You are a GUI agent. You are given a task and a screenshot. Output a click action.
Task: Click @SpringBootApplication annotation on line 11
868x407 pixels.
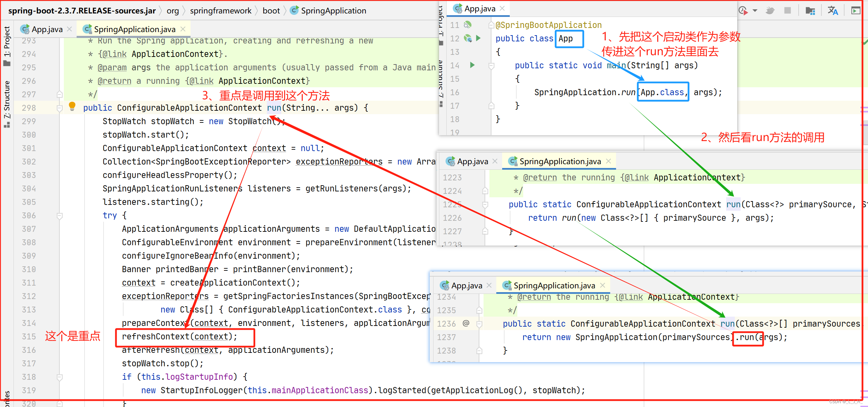tap(548, 25)
